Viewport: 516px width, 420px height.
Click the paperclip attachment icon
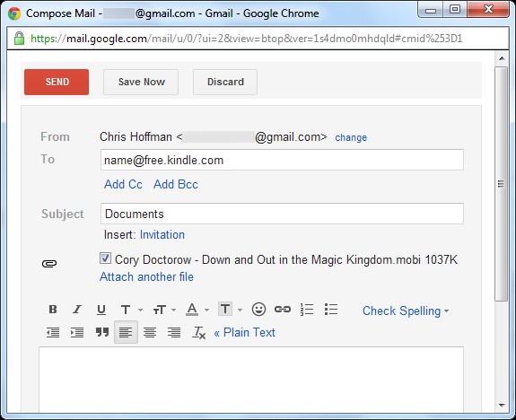[49, 263]
